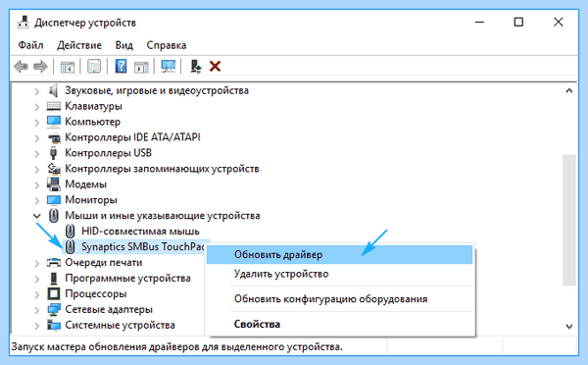This screenshot has width=588, height=365.
Task: Select the computer icon for Компьютер
Action: [54, 122]
